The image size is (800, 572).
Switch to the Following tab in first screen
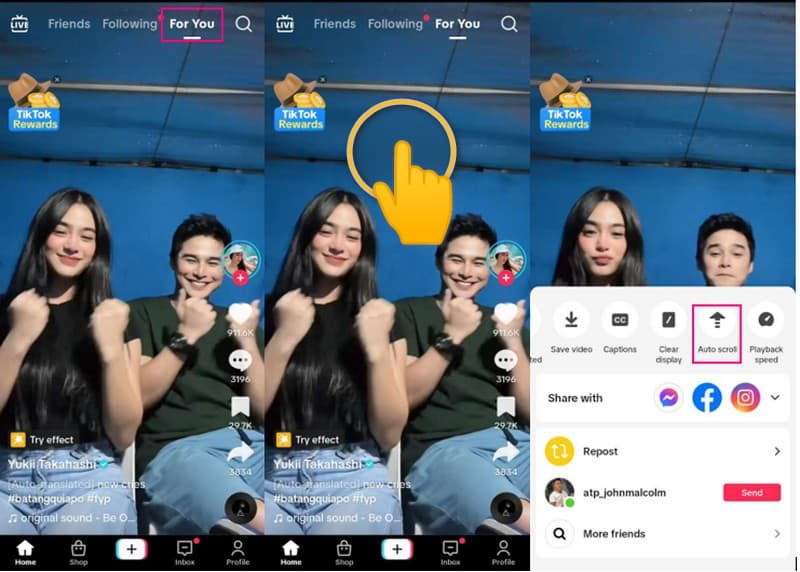pos(129,24)
